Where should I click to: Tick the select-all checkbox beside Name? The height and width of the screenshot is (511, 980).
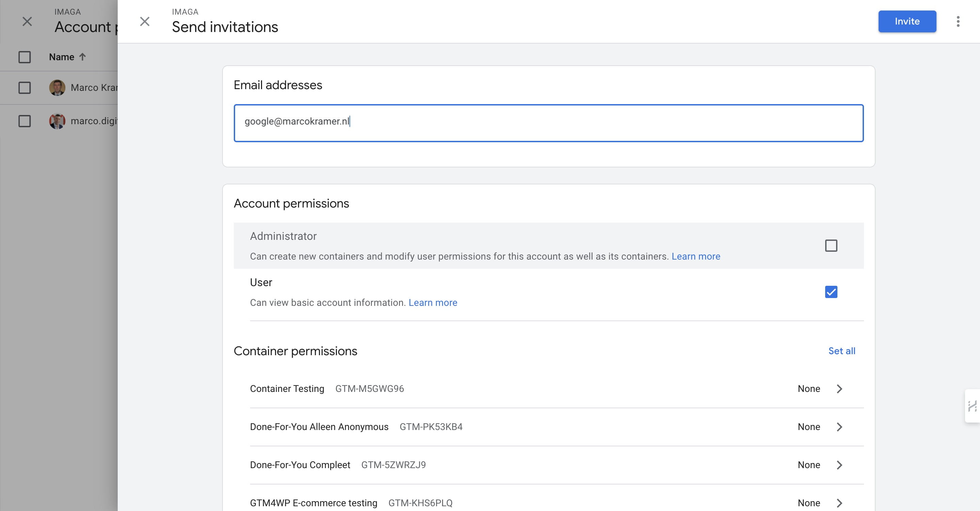point(25,57)
